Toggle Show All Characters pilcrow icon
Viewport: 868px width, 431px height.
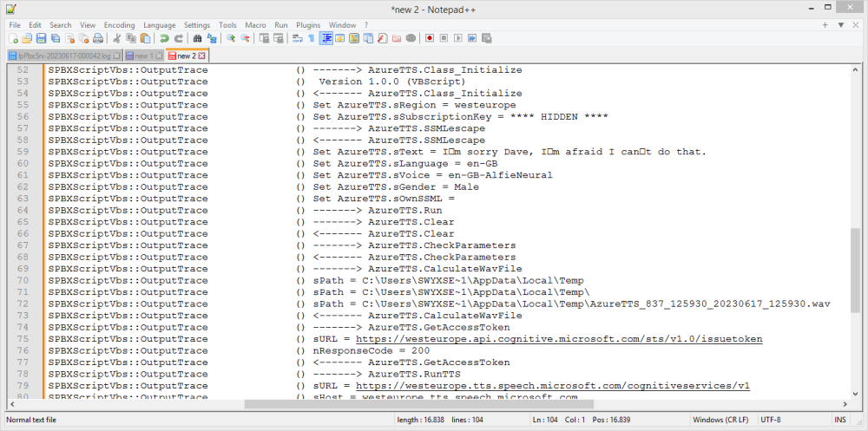[x=312, y=38]
